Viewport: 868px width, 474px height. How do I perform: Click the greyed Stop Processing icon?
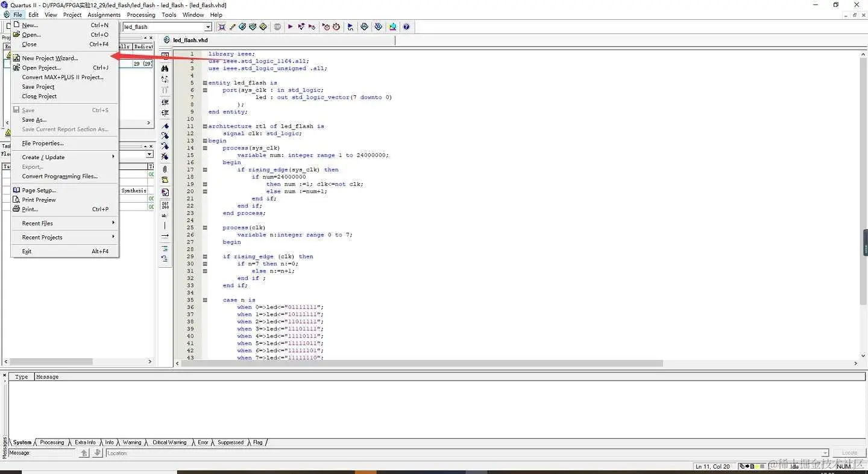click(x=278, y=27)
